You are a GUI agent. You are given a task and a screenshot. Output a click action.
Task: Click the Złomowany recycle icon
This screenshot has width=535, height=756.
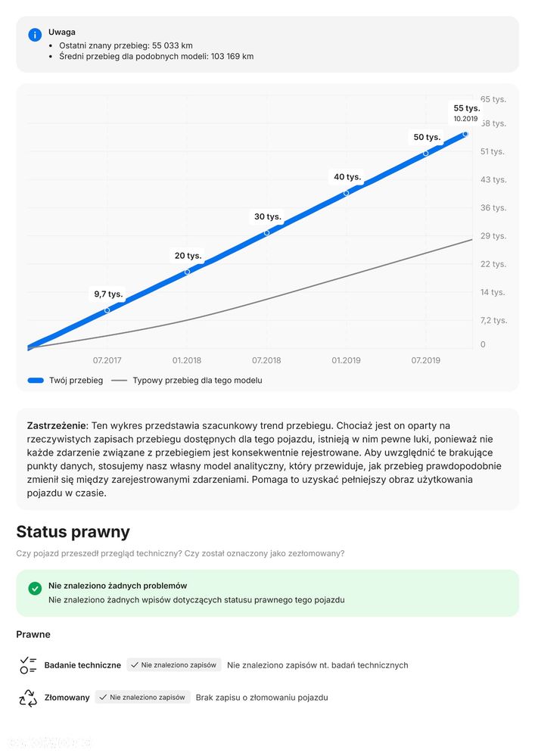point(28,698)
